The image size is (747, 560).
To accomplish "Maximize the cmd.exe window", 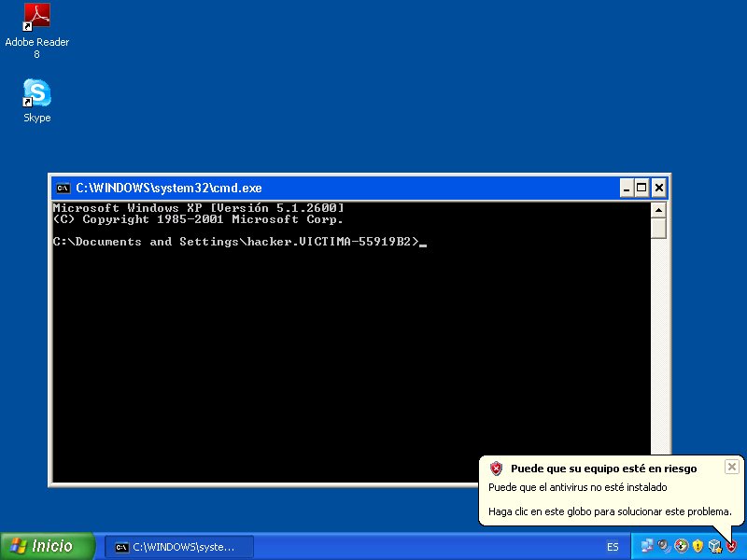I will 642,189.
